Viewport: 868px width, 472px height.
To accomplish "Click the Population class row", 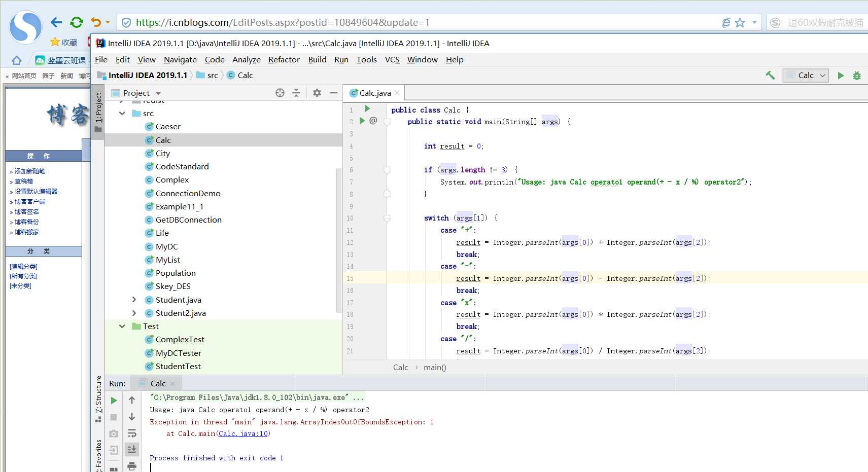I will point(223,273).
